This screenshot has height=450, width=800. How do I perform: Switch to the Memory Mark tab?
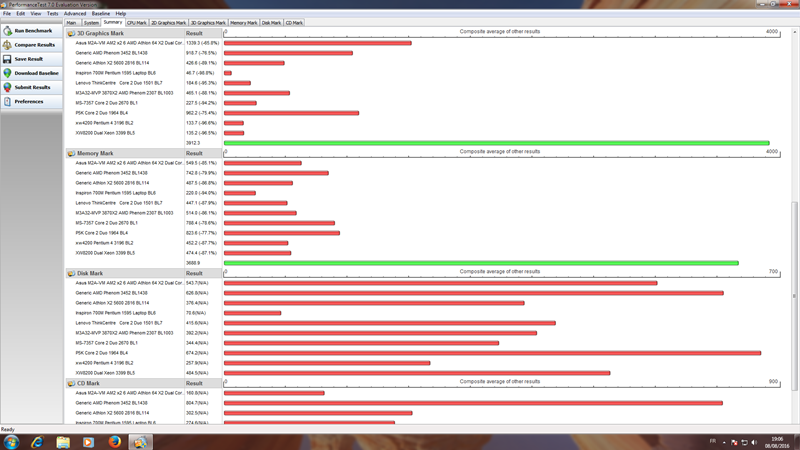(x=243, y=23)
